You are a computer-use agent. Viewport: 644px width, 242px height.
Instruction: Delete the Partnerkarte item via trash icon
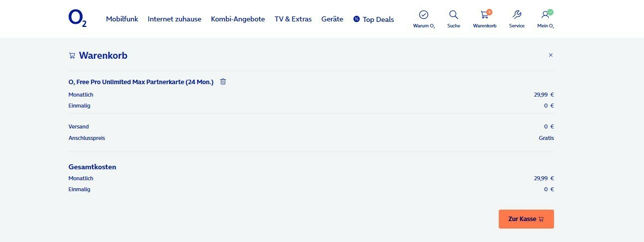click(x=223, y=82)
